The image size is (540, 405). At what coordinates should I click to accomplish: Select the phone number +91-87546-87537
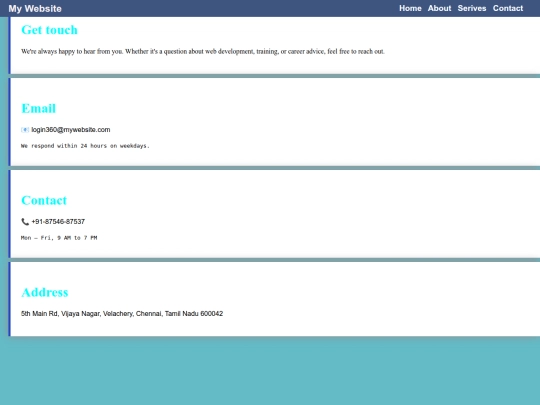58,222
